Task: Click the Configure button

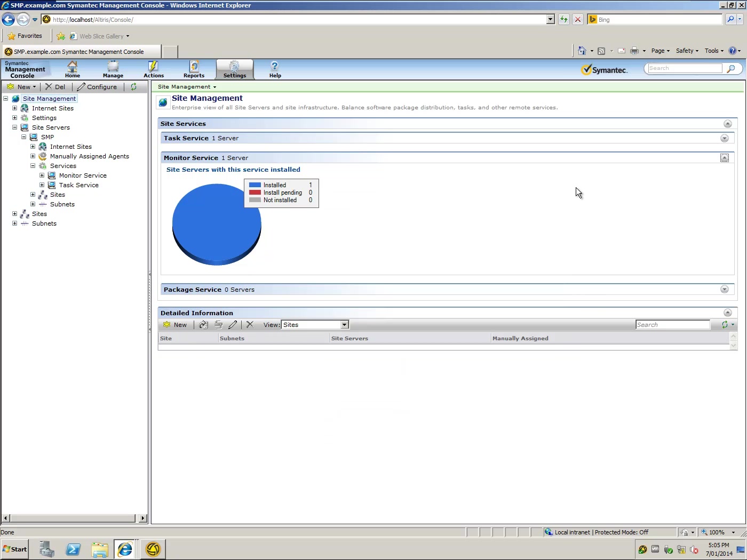Action: (x=97, y=86)
